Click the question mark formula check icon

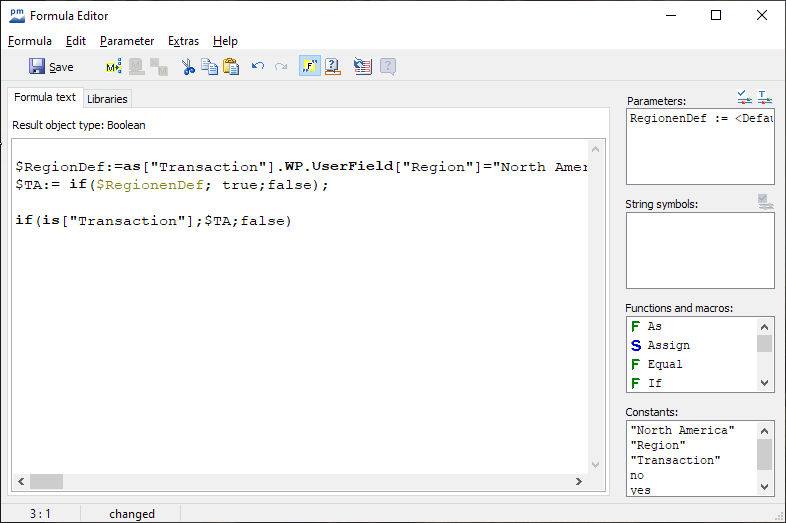334,67
